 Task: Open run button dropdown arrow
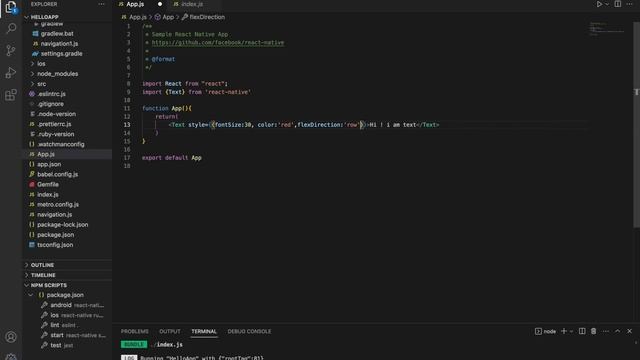(607, 4)
